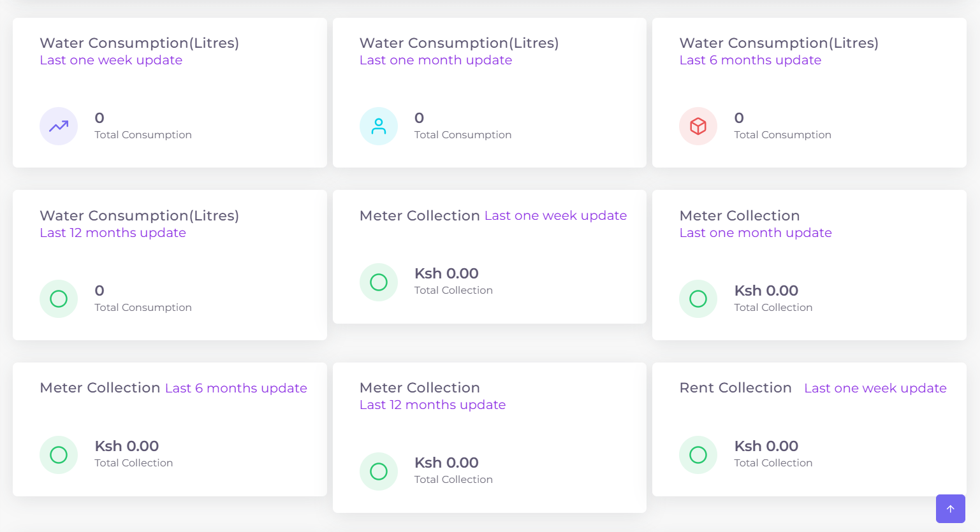Click the green circle icon on 12-month water consumption card
This screenshot has width=980, height=532.
pyautogui.click(x=59, y=299)
